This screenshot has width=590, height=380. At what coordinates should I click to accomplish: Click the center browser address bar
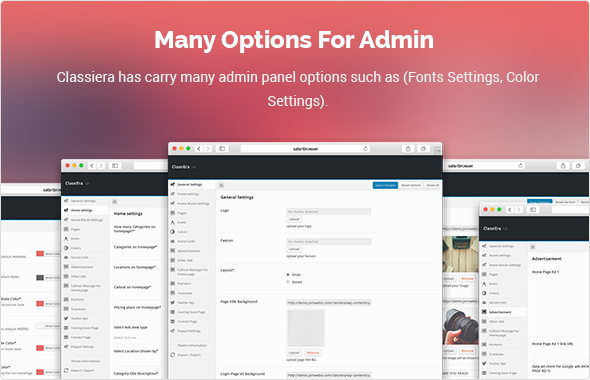pos(305,149)
